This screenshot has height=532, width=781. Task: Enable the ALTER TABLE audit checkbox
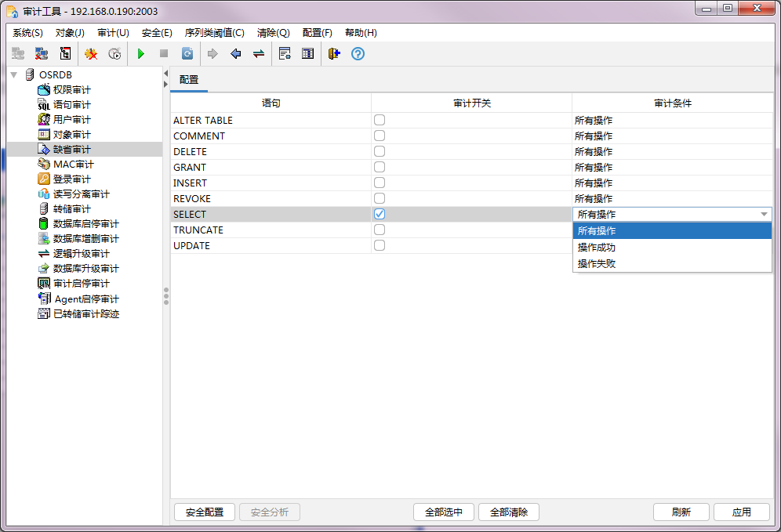coord(380,120)
